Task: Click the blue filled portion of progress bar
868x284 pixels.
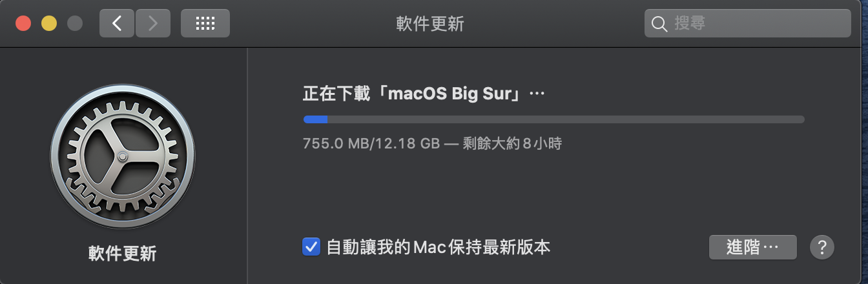Action: [x=316, y=119]
